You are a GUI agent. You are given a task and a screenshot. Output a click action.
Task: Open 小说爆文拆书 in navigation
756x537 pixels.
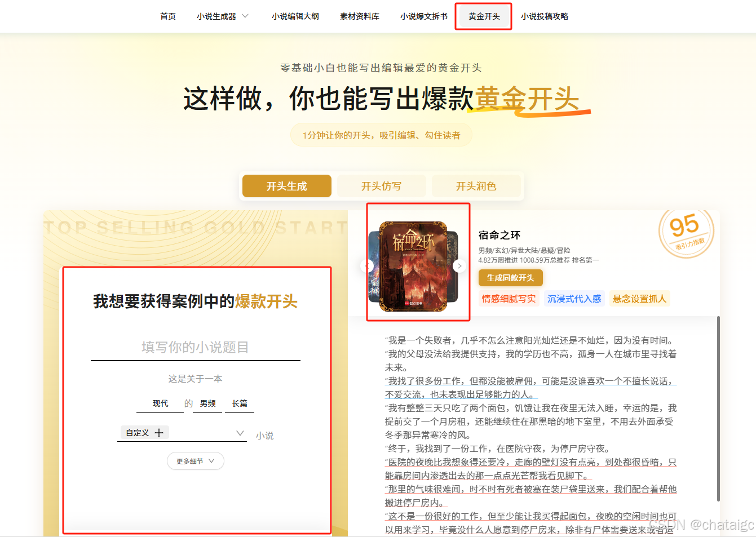tap(424, 16)
